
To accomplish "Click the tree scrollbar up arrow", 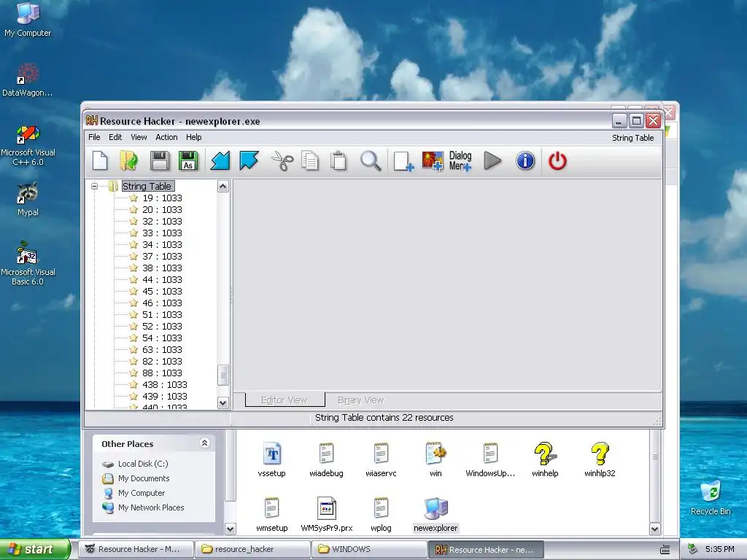I will [x=223, y=186].
